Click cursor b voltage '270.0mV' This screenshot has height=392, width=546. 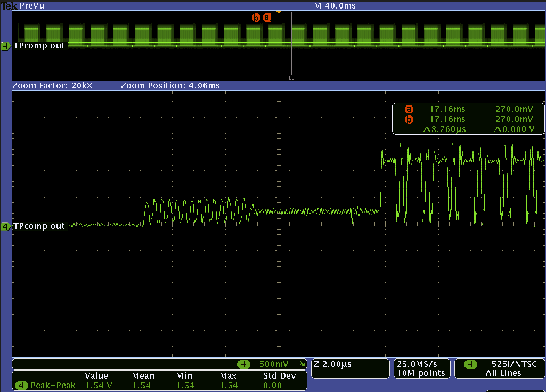515,119
